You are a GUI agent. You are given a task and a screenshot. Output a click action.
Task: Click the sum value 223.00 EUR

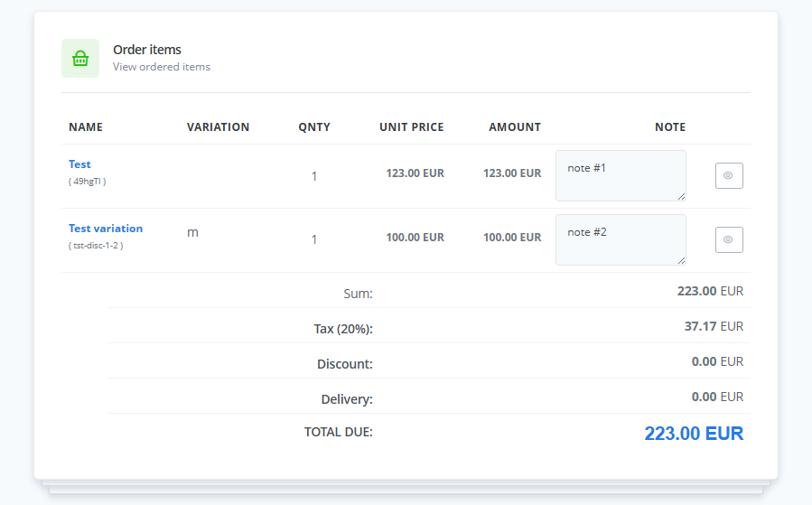pyautogui.click(x=710, y=291)
